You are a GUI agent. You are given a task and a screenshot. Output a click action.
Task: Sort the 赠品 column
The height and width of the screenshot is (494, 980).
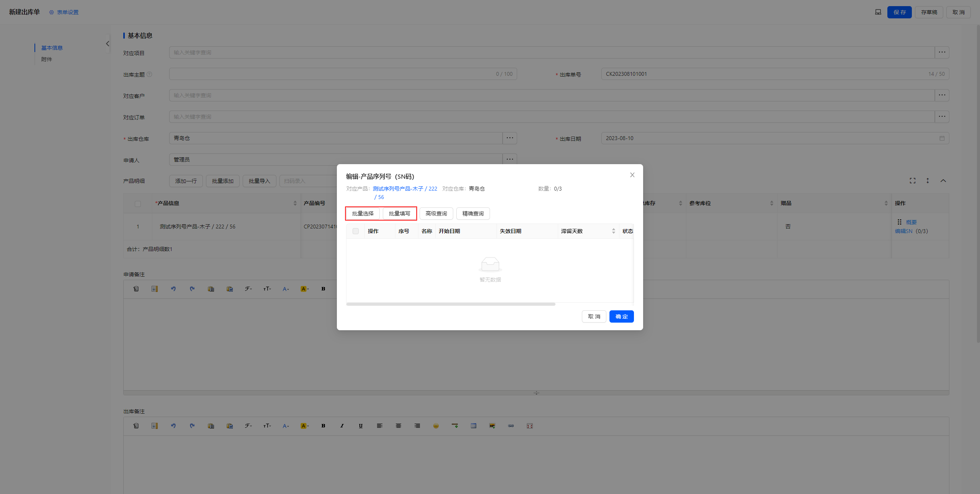[886, 203]
